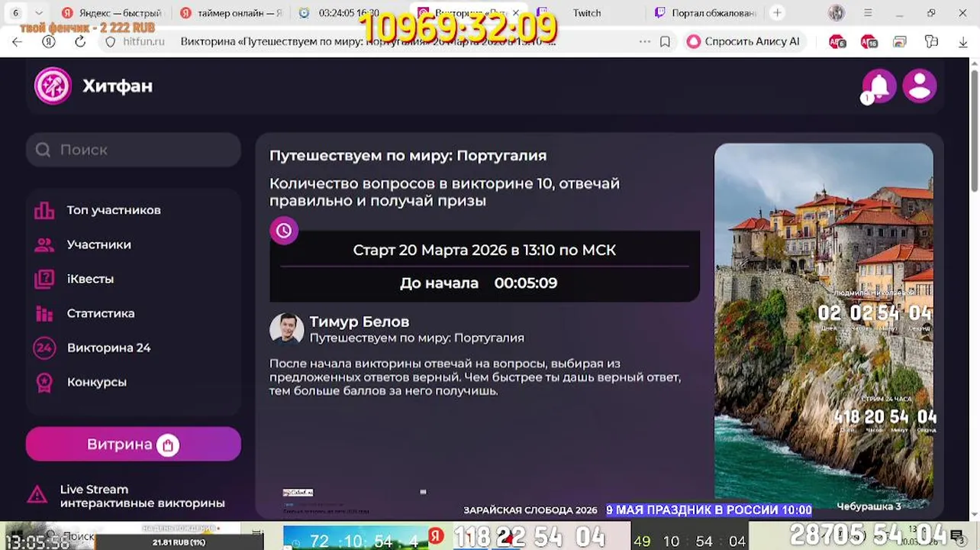Open iКвесты section

pyautogui.click(x=90, y=279)
